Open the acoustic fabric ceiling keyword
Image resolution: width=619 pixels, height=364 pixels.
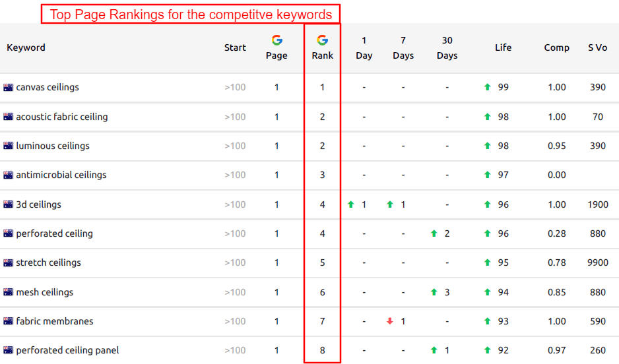[x=62, y=117]
